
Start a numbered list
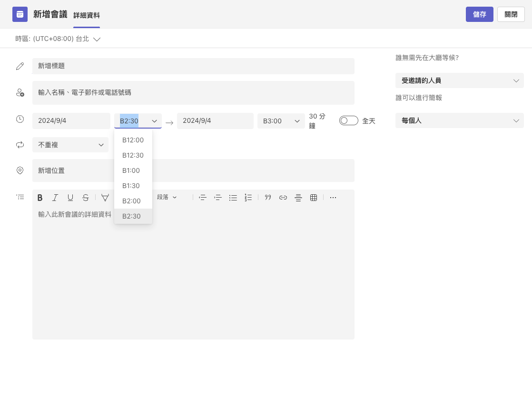click(248, 198)
